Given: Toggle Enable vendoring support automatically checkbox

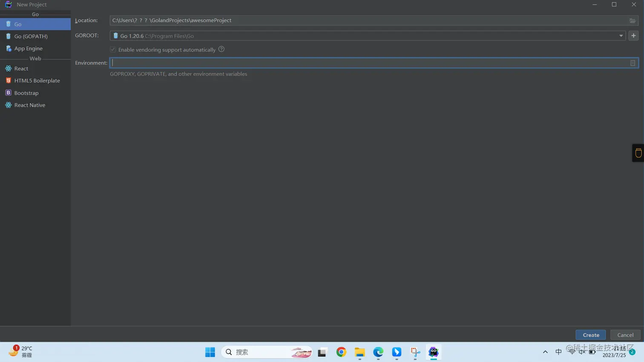Looking at the screenshot, I should (x=113, y=50).
